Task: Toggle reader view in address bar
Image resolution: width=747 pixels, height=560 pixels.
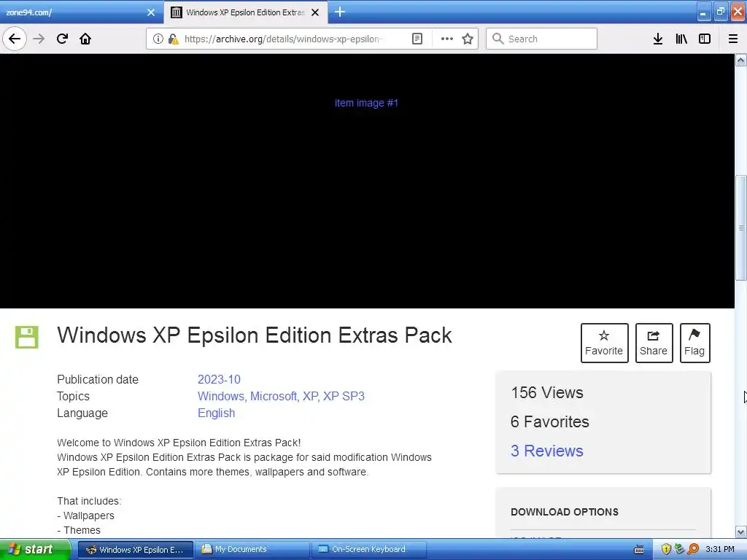Action: tap(417, 39)
